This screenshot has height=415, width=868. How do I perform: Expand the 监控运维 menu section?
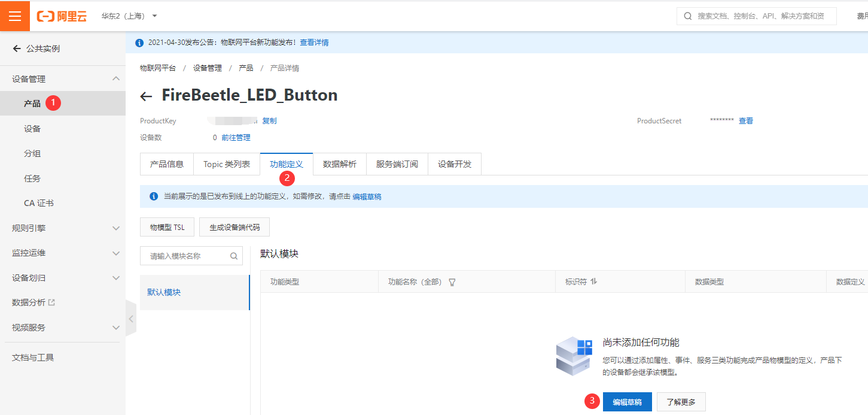[x=116, y=253]
